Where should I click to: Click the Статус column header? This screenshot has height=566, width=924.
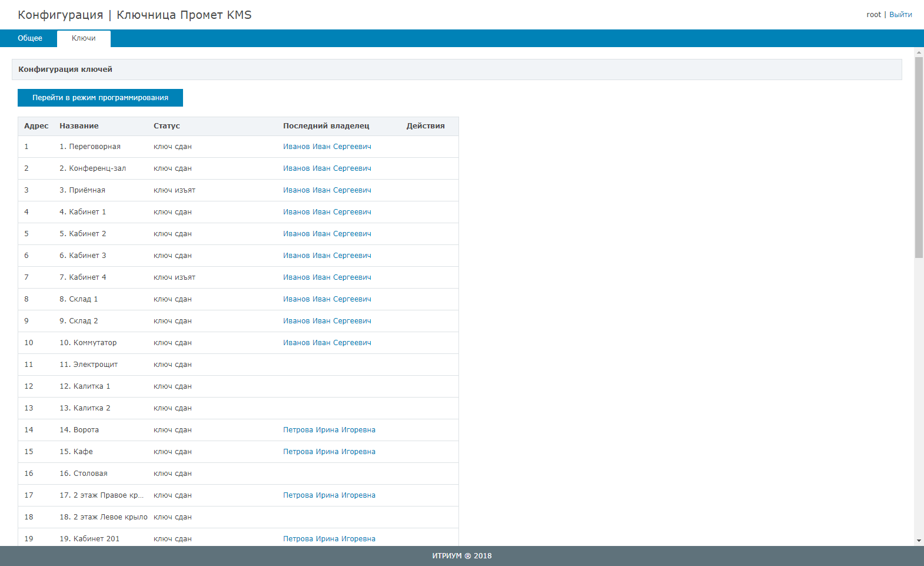pyautogui.click(x=167, y=126)
